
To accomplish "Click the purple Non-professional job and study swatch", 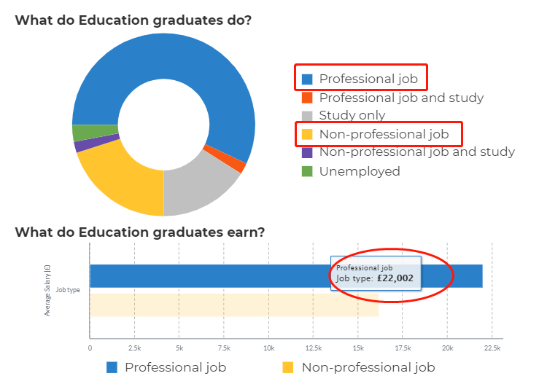I will coord(307,152).
